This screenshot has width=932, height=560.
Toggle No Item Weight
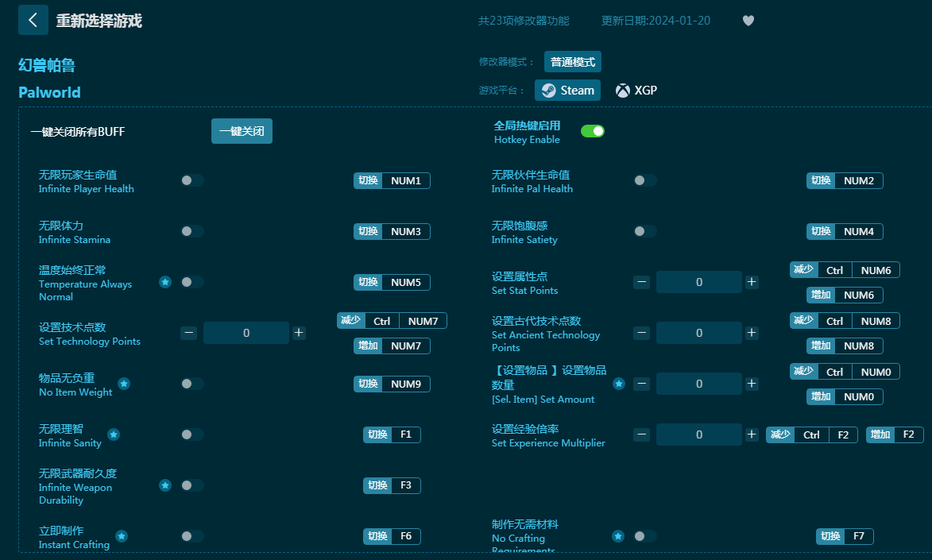(192, 384)
